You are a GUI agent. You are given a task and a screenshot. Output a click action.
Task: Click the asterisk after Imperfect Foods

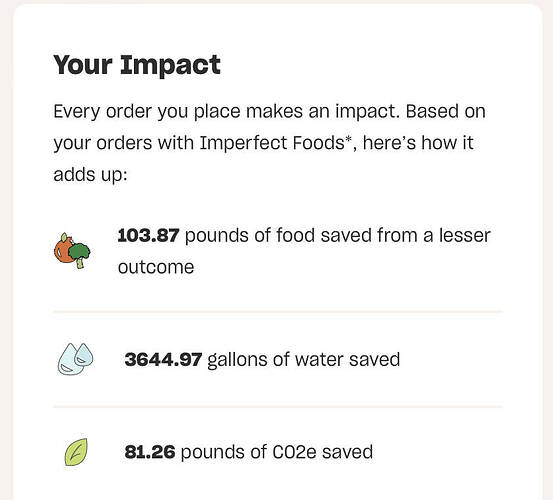click(348, 139)
